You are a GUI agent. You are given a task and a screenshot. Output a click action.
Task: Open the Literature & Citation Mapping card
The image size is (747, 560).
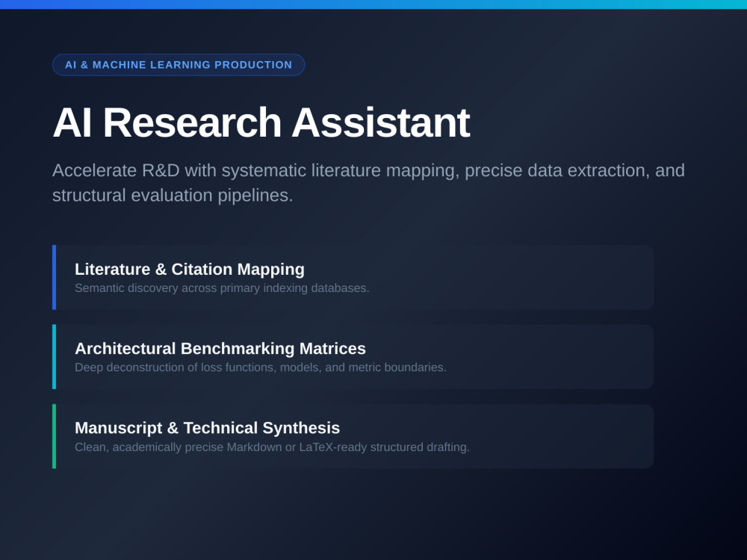[x=353, y=277]
